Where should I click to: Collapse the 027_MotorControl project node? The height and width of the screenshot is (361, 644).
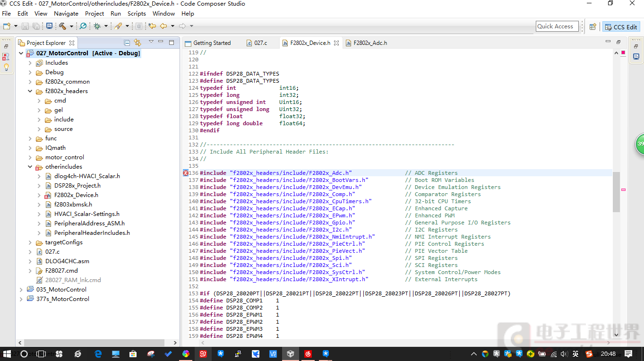(x=21, y=53)
